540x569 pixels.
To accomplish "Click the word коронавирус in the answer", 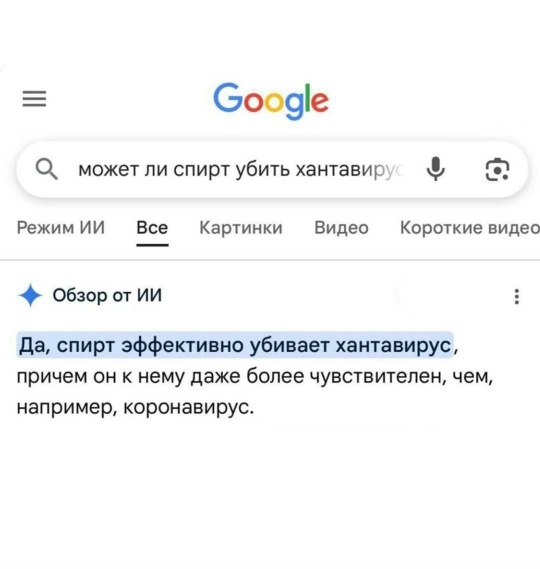I will pyautogui.click(x=188, y=408).
